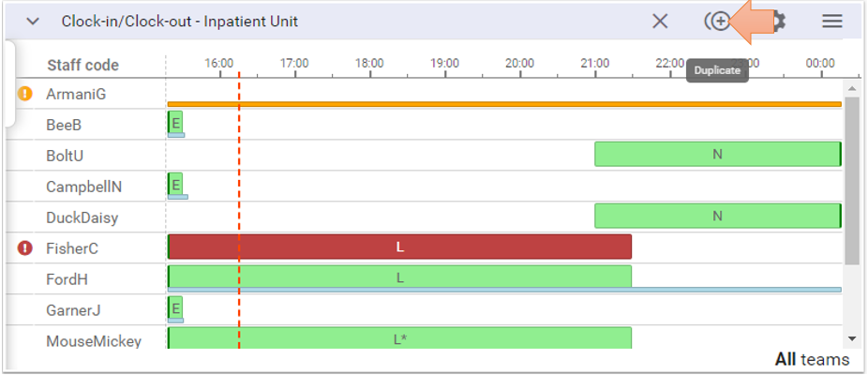
Task: Click the ArmaniG orange timeline bar
Action: tap(504, 104)
